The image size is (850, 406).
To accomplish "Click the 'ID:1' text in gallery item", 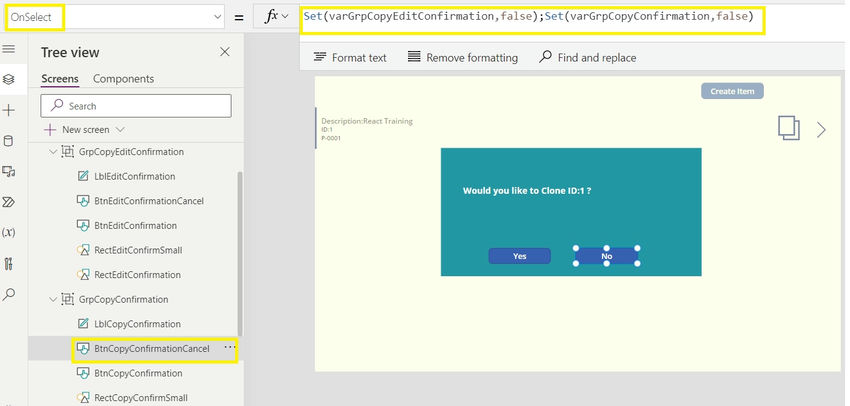I will click(x=327, y=130).
